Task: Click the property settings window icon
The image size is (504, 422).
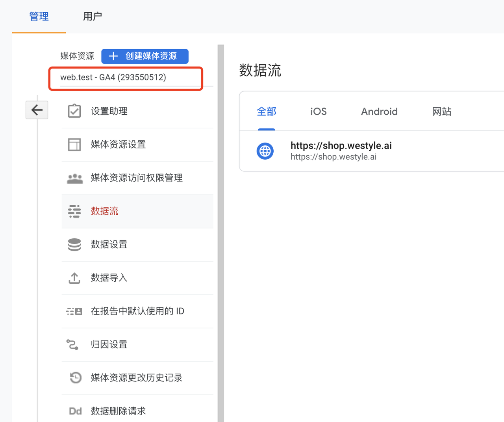Action: tap(74, 145)
